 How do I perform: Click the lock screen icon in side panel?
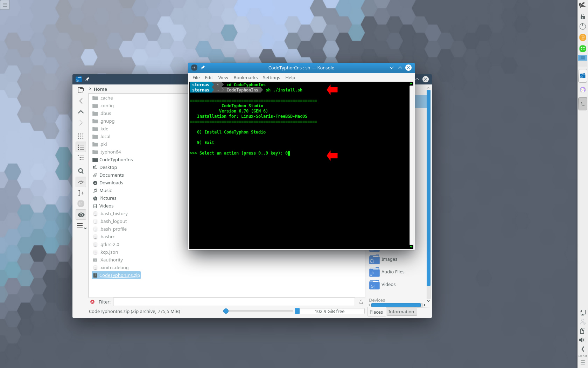(583, 16)
